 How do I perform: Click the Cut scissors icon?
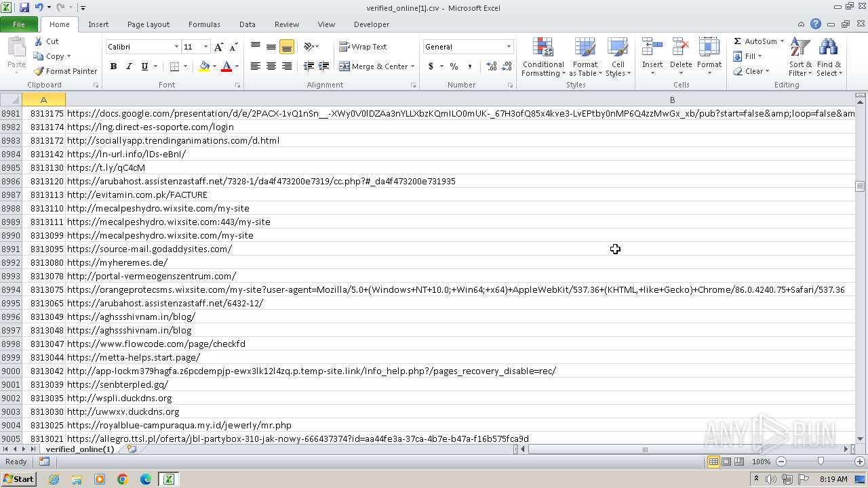coord(39,41)
